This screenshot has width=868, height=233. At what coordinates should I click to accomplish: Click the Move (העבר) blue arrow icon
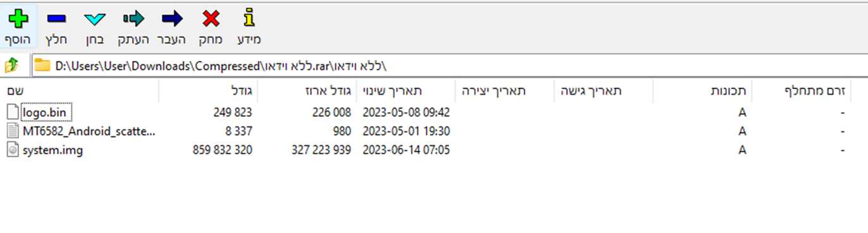[x=172, y=18]
